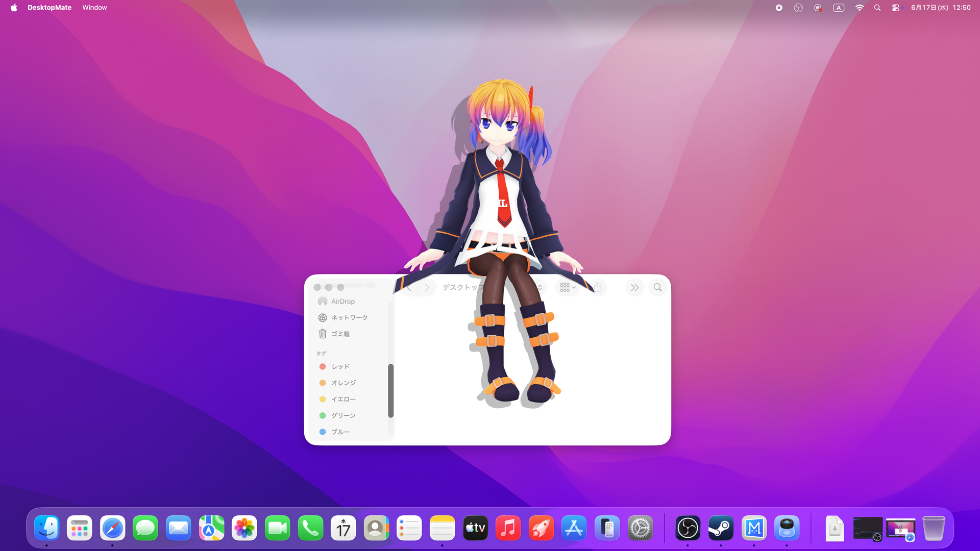Launch Safari from the Dock
This screenshot has width=980, height=551.
pos(112,528)
